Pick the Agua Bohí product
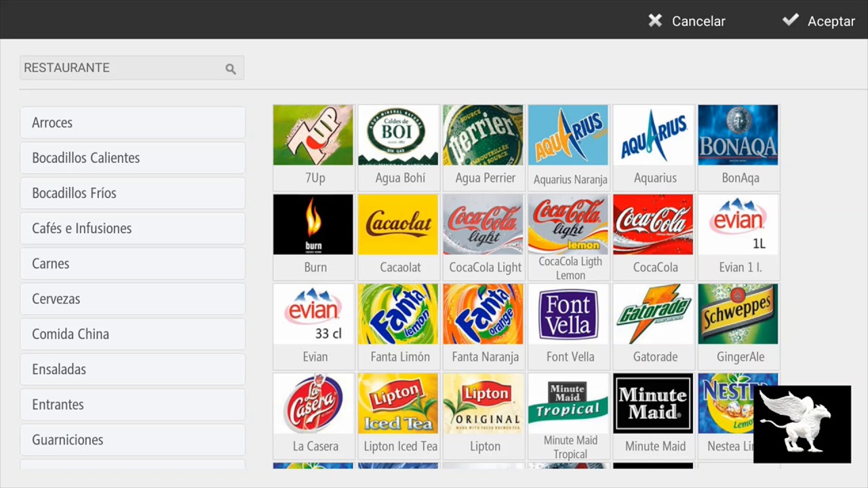This screenshot has height=488, width=868. (398, 147)
